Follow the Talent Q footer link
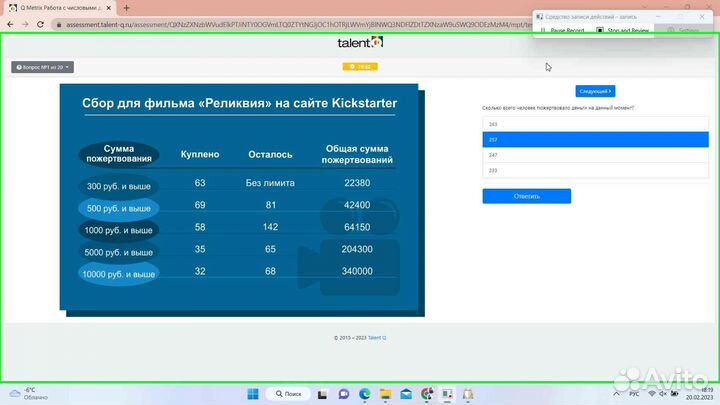The image size is (720, 405). 376,338
